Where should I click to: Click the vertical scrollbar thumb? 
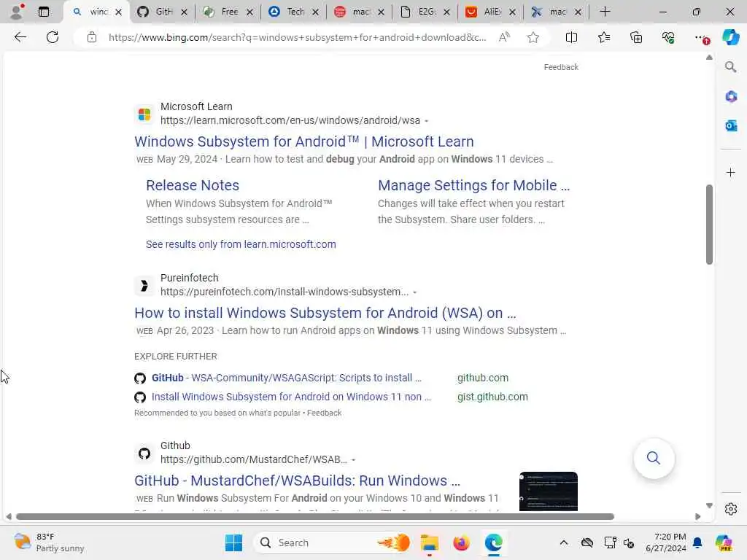[709, 225]
